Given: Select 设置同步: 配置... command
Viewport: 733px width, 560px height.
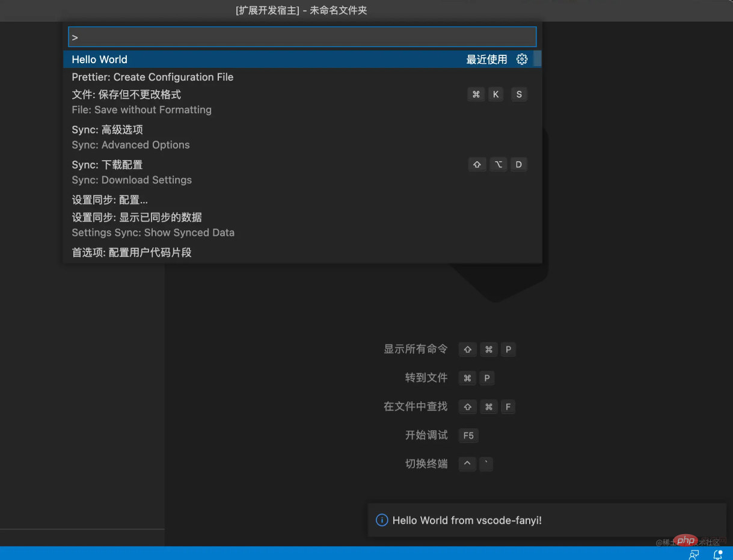Looking at the screenshot, I should coord(110,200).
